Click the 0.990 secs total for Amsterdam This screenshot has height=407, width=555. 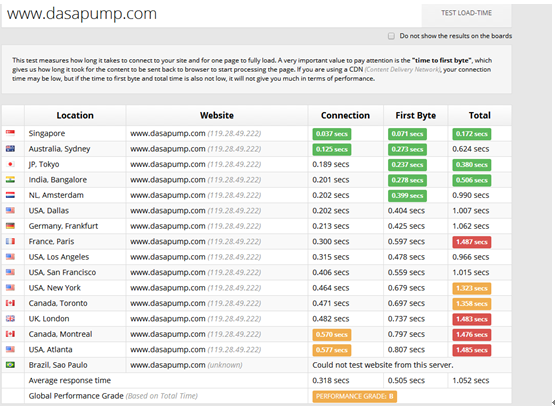(471, 195)
